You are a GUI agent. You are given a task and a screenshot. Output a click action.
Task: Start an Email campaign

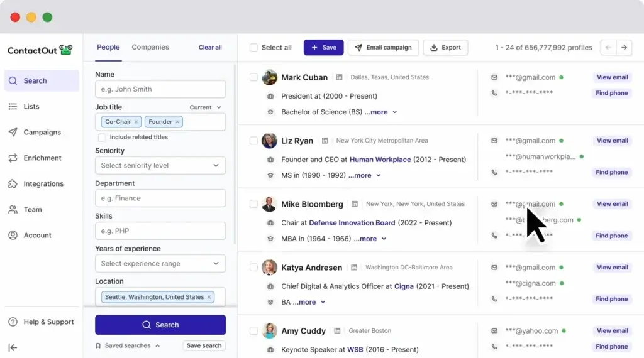[383, 48]
